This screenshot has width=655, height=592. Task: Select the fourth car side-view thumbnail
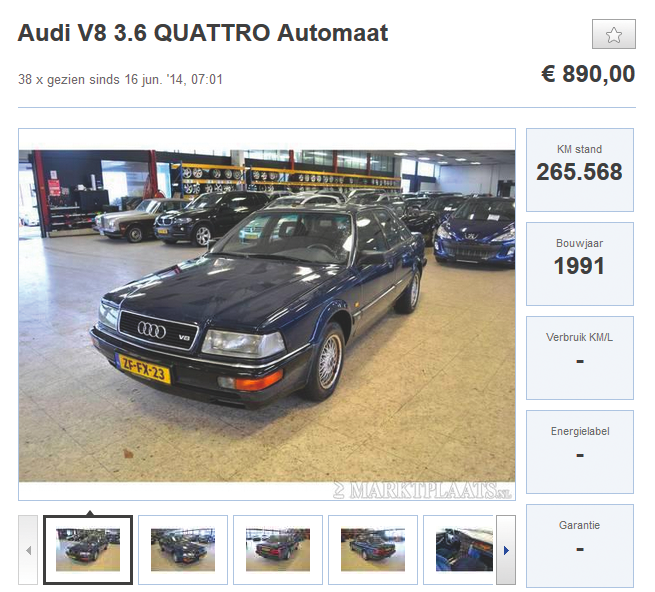(x=373, y=550)
